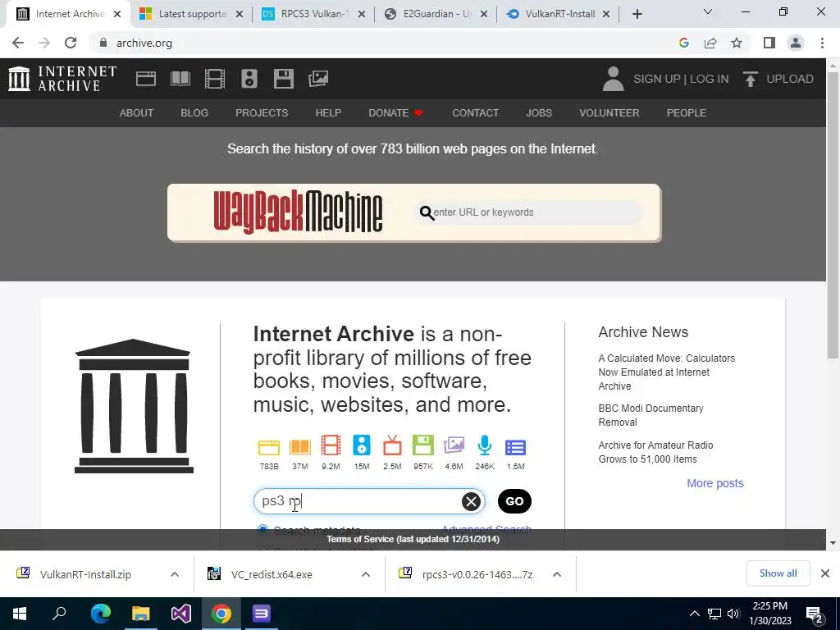Click Show all downloads button

click(778, 573)
